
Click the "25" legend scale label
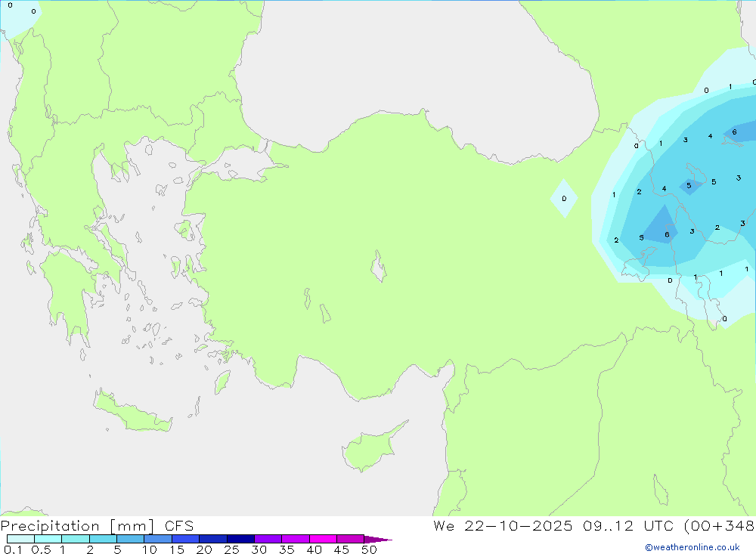(x=231, y=549)
